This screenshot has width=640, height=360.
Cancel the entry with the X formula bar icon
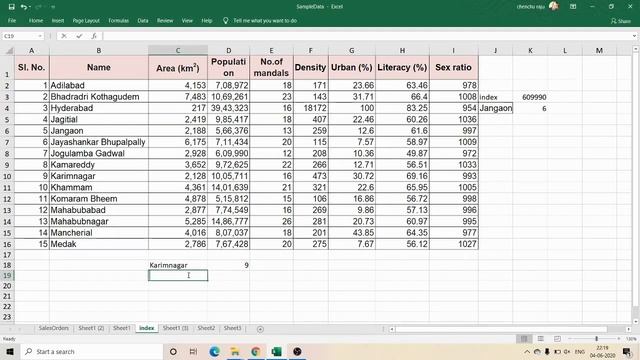[x=64, y=36]
